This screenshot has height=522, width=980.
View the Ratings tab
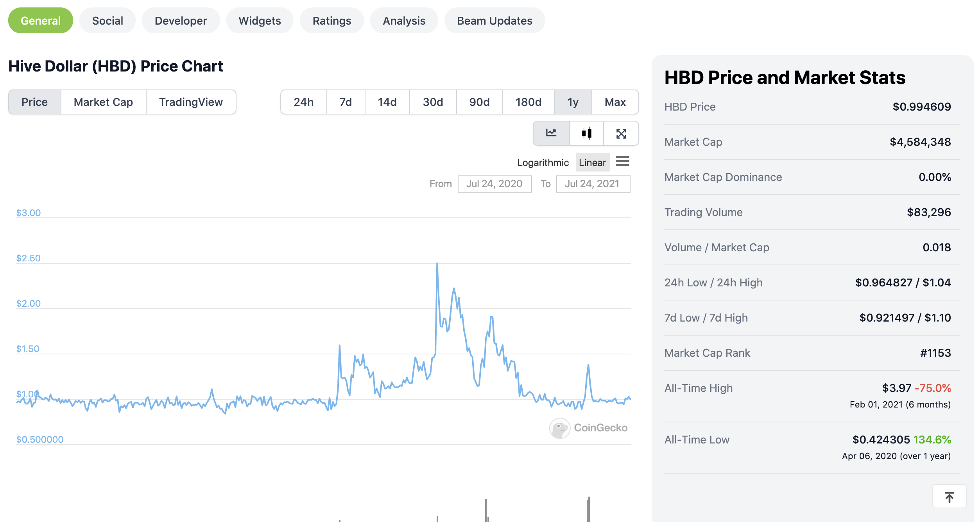(332, 21)
